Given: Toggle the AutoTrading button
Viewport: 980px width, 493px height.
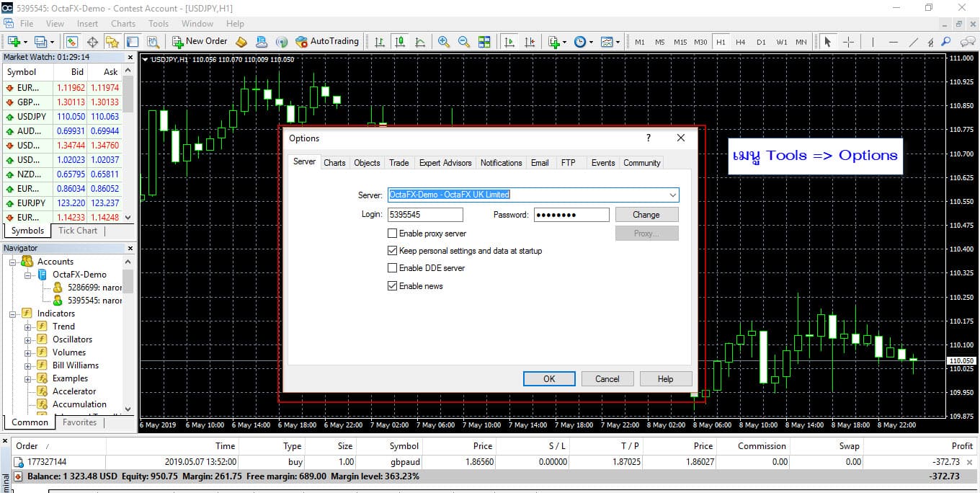Looking at the screenshot, I should 326,42.
